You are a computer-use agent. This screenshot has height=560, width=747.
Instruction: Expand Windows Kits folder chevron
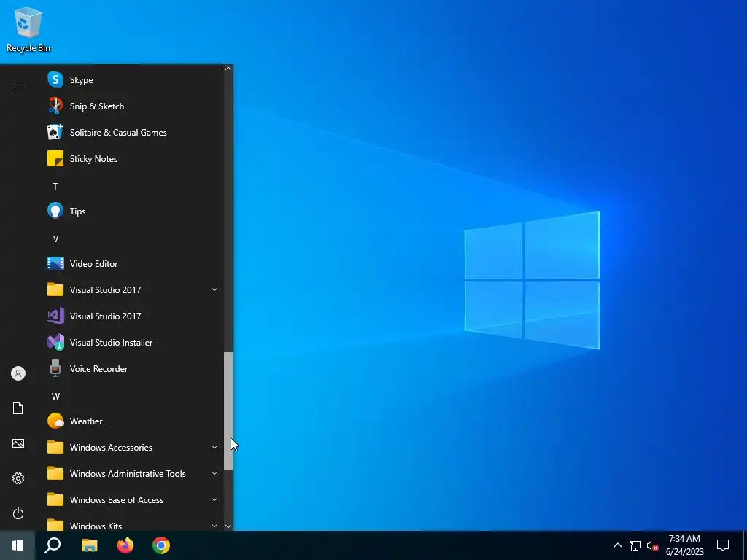click(x=214, y=526)
